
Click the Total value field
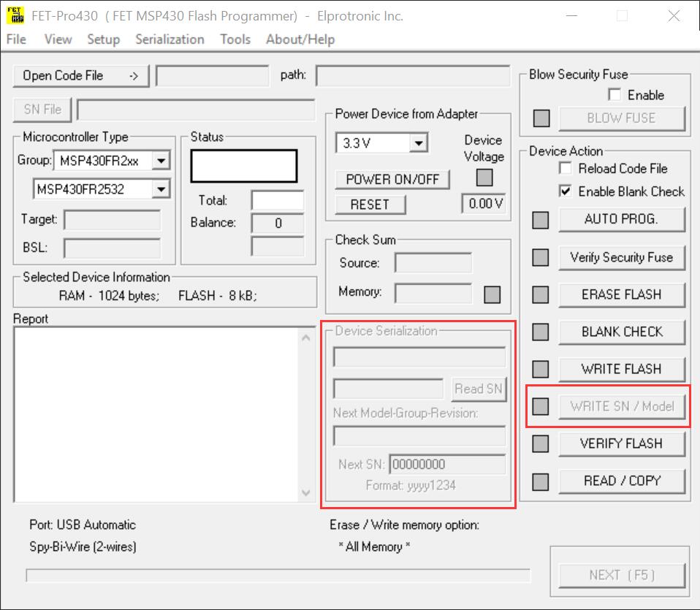(x=277, y=200)
